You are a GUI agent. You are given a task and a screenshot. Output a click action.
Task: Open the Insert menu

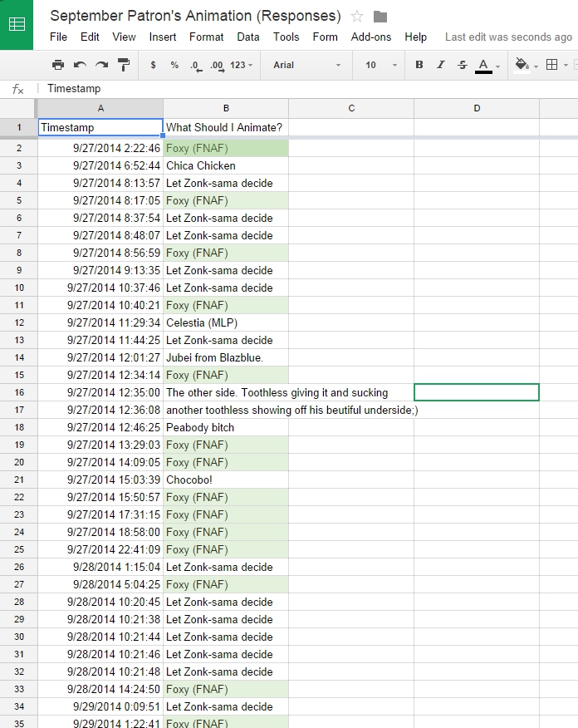[163, 37]
